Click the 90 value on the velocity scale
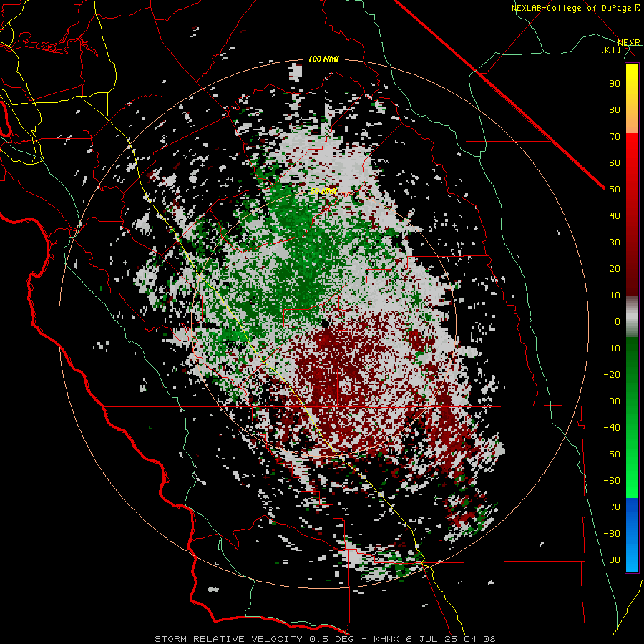 point(615,84)
